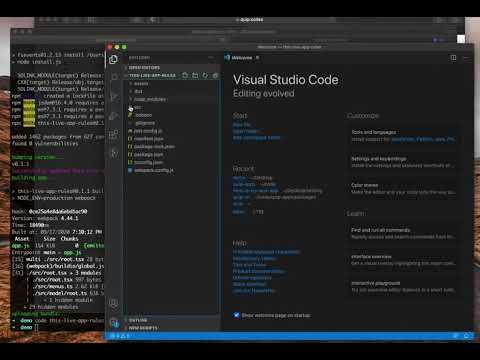Expand the Outline section

(x=173, y=320)
